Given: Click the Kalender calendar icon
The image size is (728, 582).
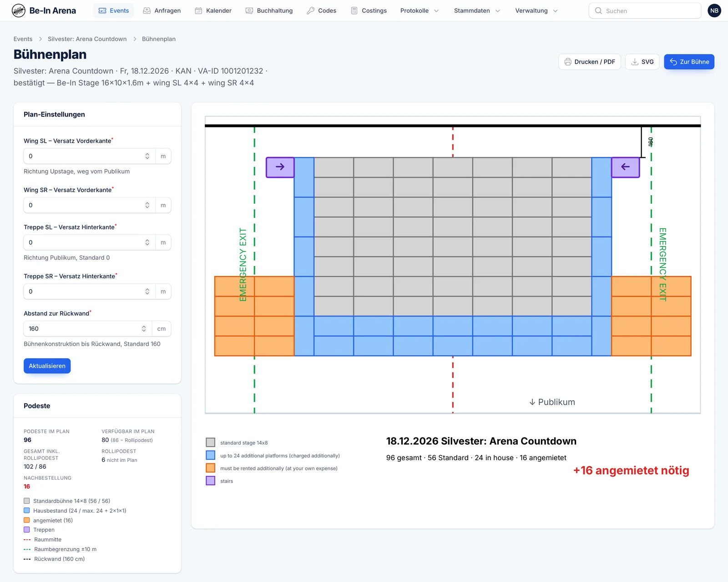Looking at the screenshot, I should click(198, 10).
